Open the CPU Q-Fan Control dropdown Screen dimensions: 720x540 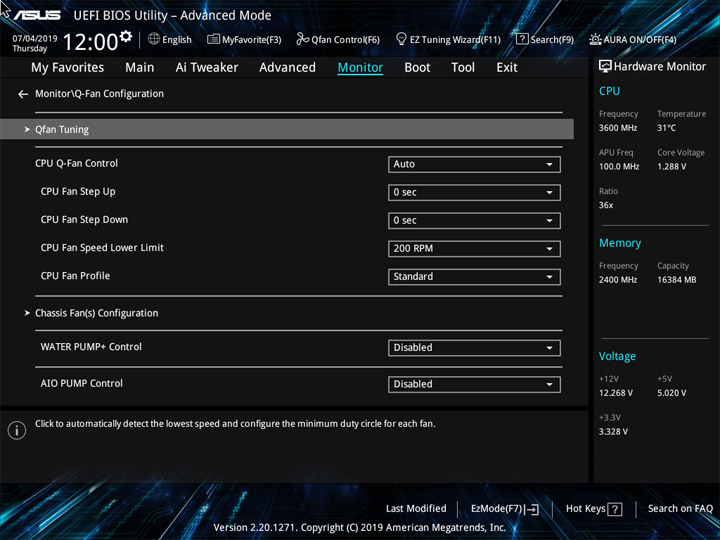pyautogui.click(x=474, y=164)
